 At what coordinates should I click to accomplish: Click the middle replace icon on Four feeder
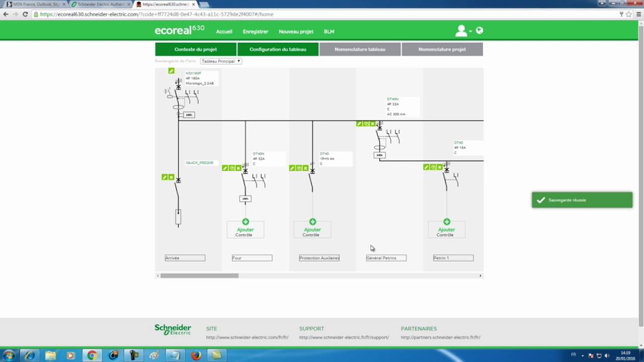(231, 168)
